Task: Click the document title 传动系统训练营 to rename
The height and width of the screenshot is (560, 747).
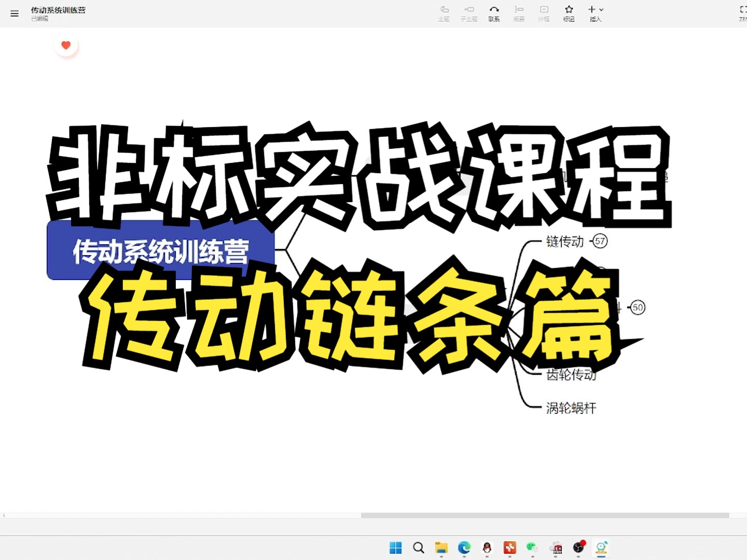Action: pos(58,9)
